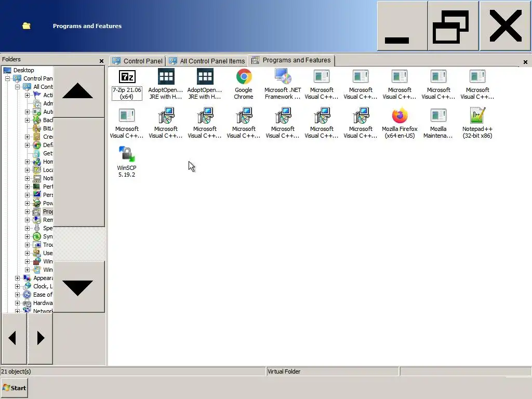
Task: Click the vertical scrollbar thumb in Folders pane
Action: pyautogui.click(x=79, y=172)
